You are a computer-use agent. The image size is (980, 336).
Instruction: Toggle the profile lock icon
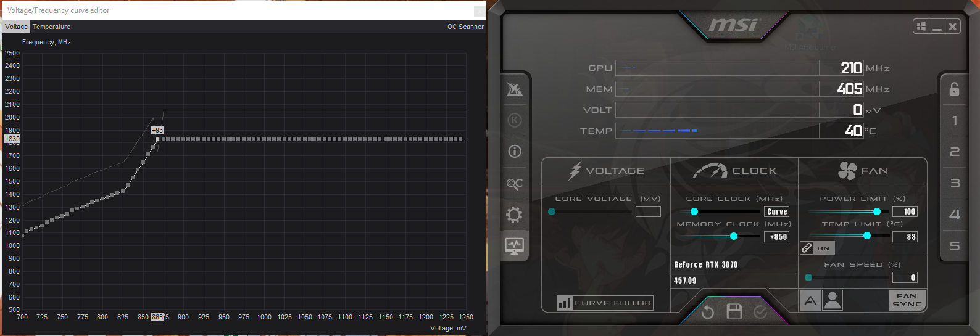click(x=954, y=89)
